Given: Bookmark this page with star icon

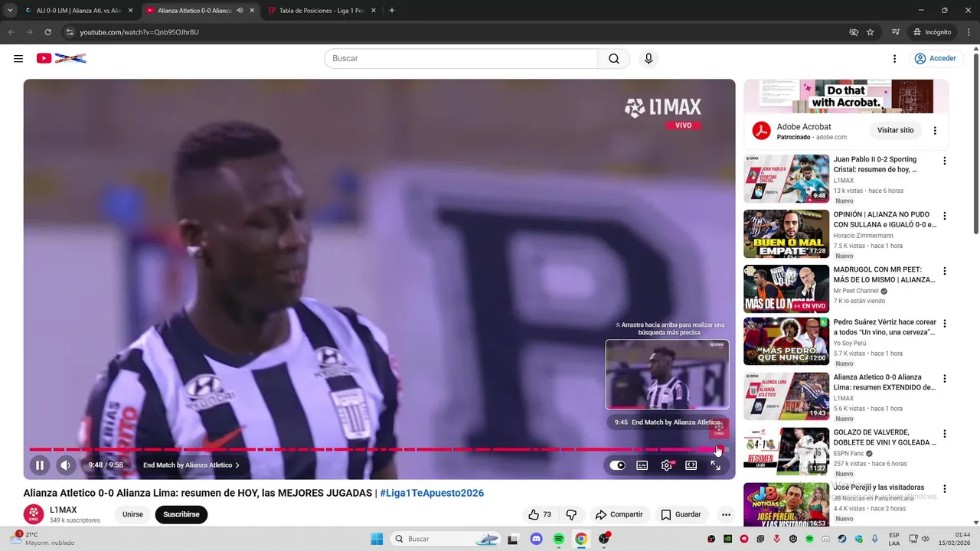Looking at the screenshot, I should (871, 32).
